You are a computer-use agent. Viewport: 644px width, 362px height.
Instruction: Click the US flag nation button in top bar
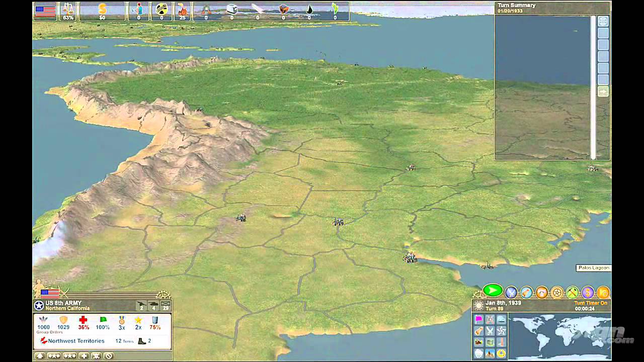[45, 11]
